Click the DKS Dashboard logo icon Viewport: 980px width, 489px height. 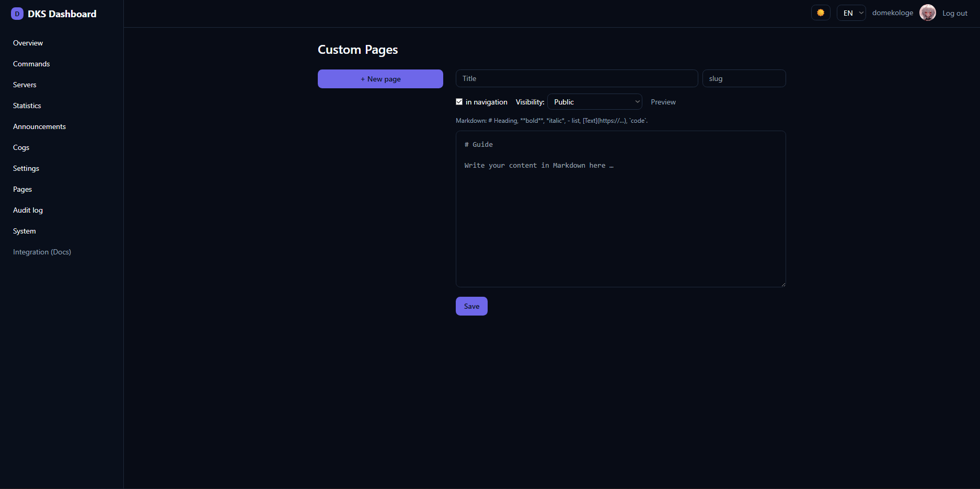click(x=17, y=14)
